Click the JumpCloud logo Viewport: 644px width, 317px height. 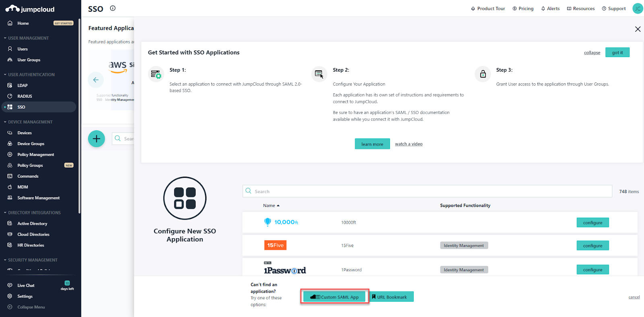pyautogui.click(x=30, y=9)
